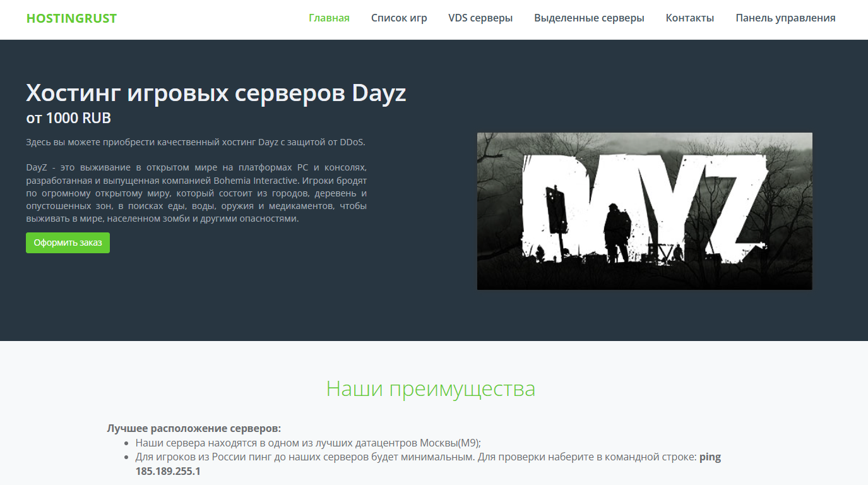Screen dimensions: 868x485
Task: Click the Лучшее расположение серверов subheading
Action: point(194,428)
